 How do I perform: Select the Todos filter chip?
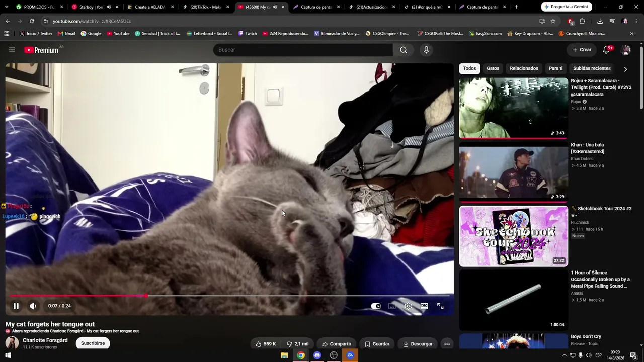tap(469, 68)
